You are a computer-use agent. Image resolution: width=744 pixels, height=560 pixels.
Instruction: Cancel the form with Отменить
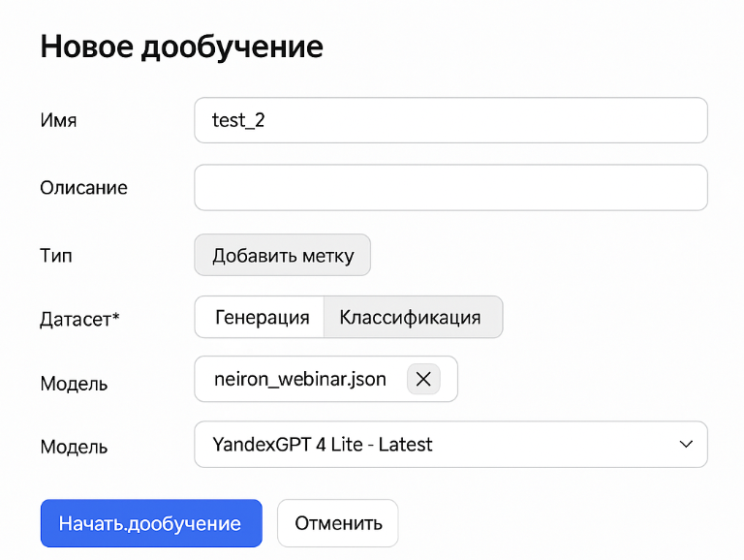click(338, 524)
